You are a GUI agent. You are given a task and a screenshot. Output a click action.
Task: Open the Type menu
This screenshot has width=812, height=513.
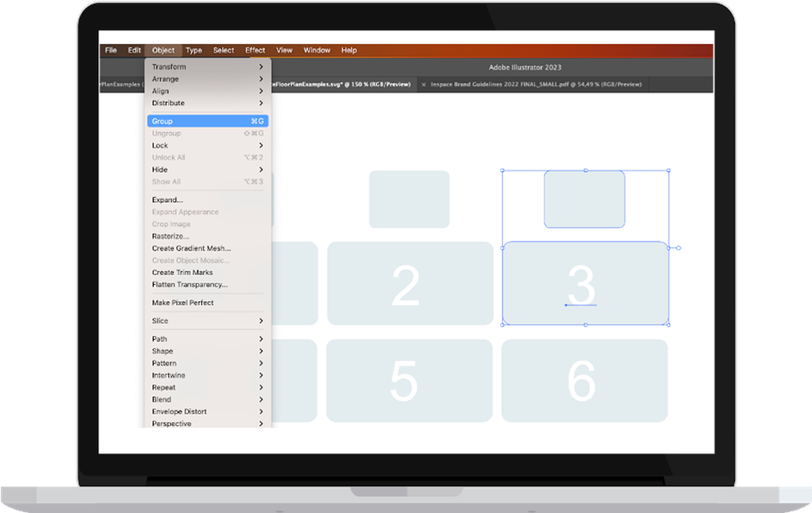pyautogui.click(x=193, y=50)
